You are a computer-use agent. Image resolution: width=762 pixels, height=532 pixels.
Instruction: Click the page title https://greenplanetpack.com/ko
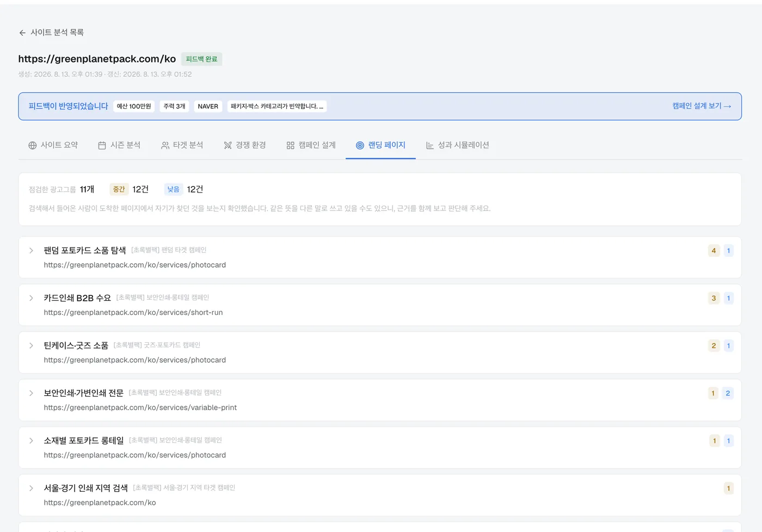pyautogui.click(x=97, y=59)
